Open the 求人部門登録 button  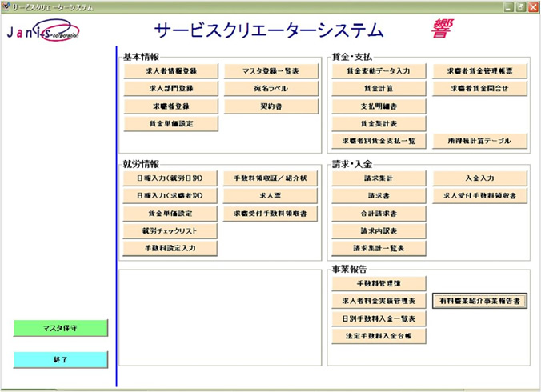tap(171, 88)
